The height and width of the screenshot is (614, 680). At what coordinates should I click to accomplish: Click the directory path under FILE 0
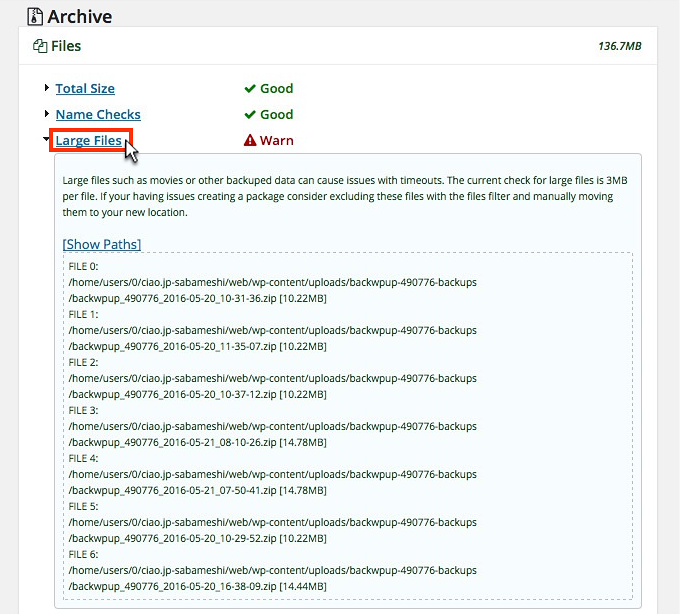(272, 282)
